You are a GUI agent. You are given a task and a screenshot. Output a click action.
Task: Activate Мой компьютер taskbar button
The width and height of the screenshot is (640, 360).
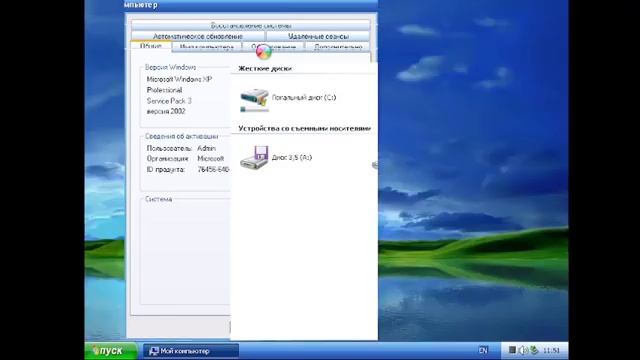pos(191,351)
